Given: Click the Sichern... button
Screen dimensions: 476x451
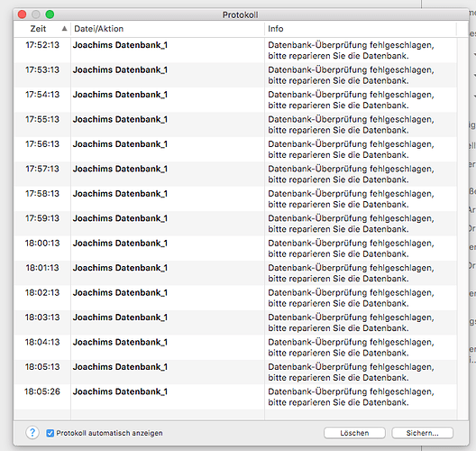Looking at the screenshot, I should 422,433.
